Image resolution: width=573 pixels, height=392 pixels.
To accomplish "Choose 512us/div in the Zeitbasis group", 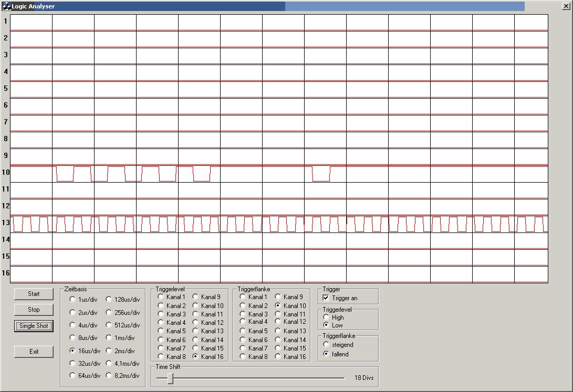I will pyautogui.click(x=109, y=325).
